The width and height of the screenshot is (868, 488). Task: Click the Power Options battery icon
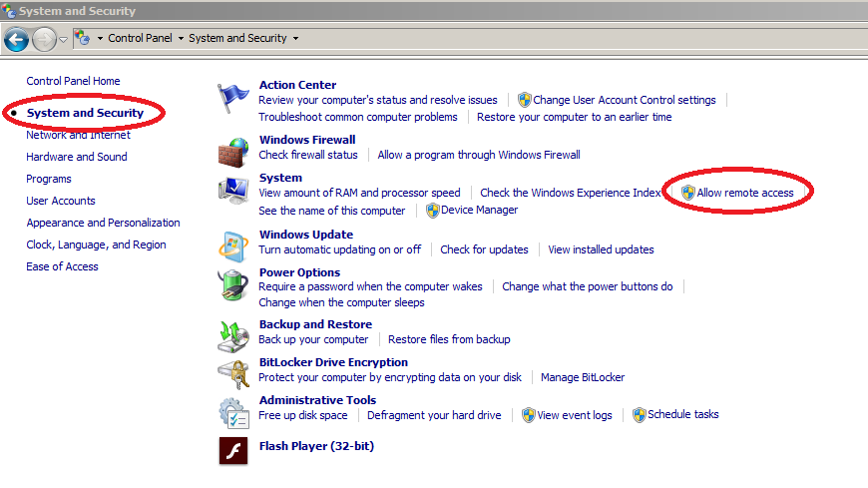click(x=232, y=285)
